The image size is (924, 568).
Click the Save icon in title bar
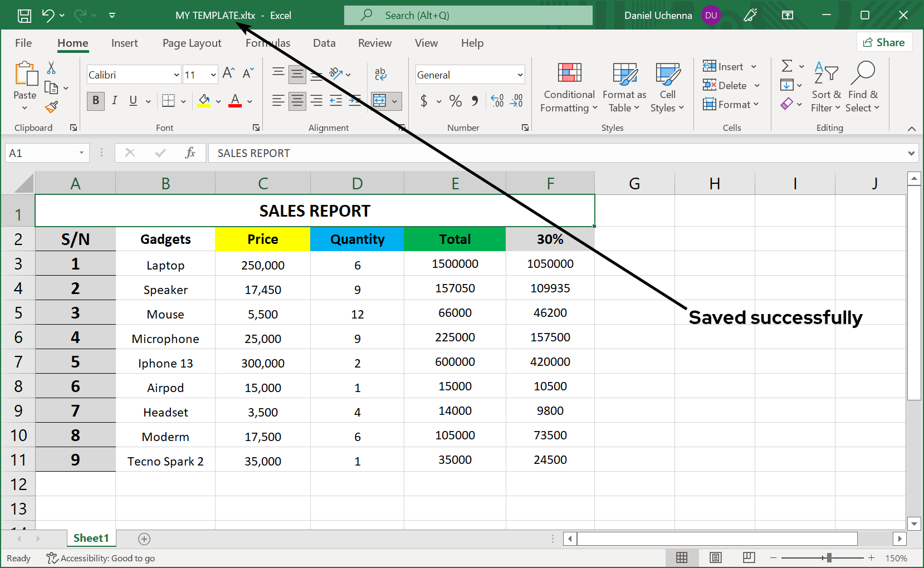[25, 16]
